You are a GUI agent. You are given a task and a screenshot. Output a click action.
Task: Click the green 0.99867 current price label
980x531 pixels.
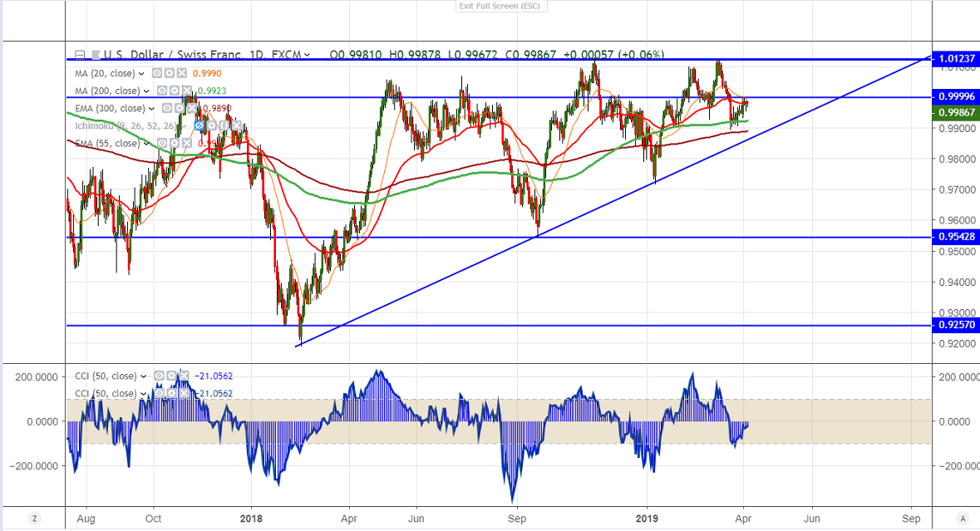[956, 112]
